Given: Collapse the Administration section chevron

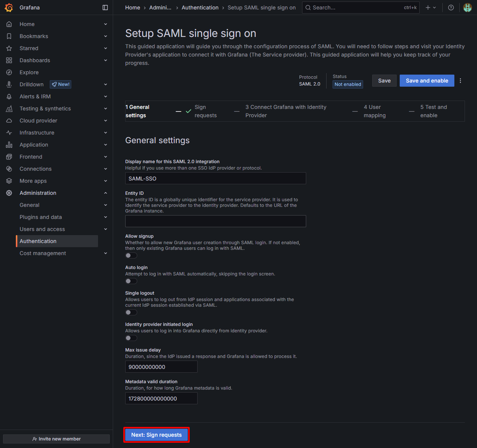Looking at the screenshot, I should pos(106,193).
